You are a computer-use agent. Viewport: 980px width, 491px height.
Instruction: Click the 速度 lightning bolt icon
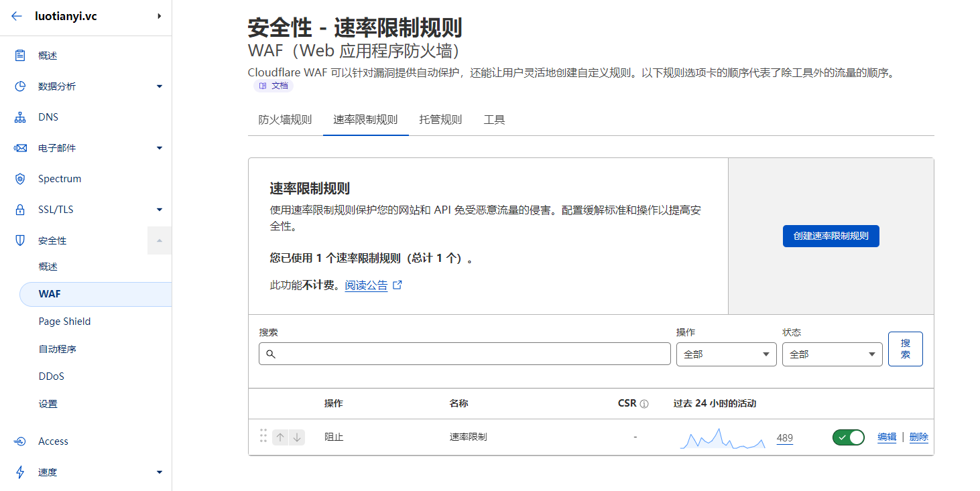20,472
